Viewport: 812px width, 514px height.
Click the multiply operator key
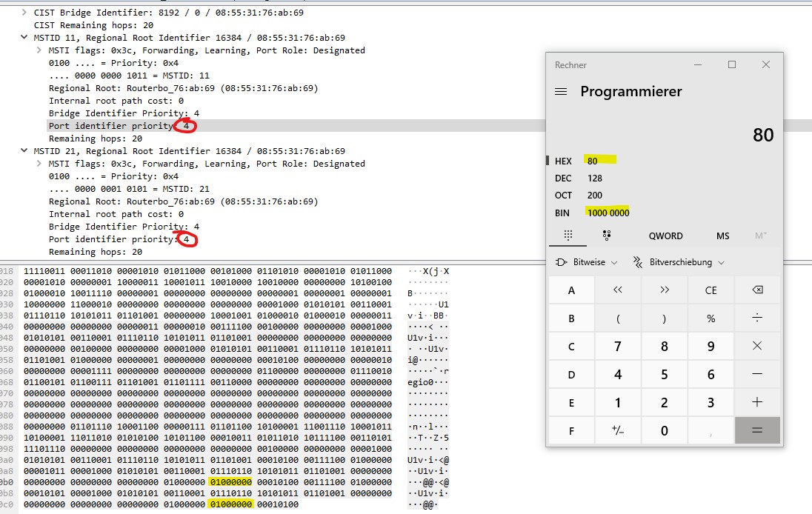[x=757, y=346]
